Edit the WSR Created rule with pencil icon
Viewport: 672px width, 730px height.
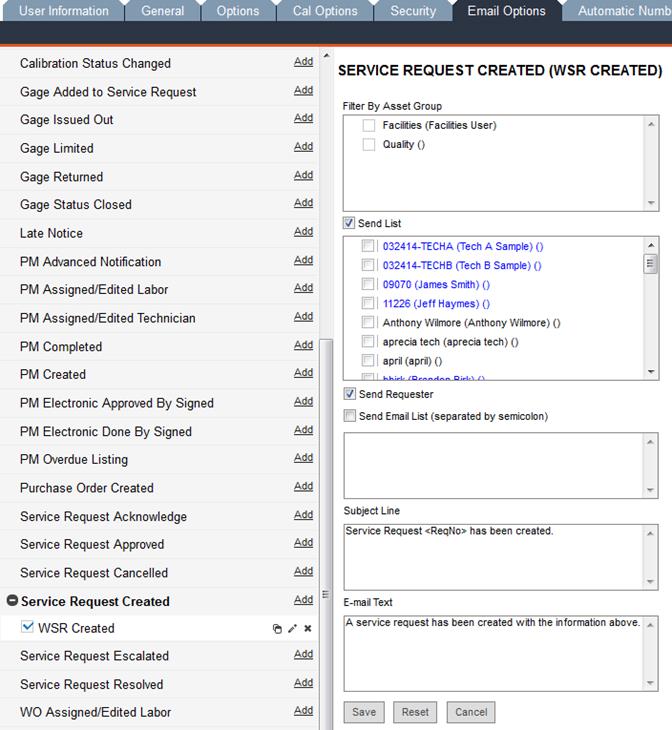click(292, 629)
